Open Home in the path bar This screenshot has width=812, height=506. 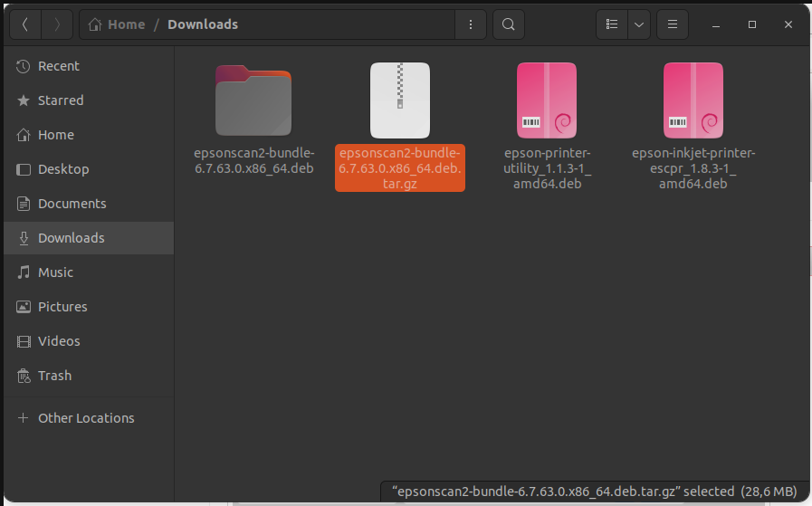click(x=126, y=24)
